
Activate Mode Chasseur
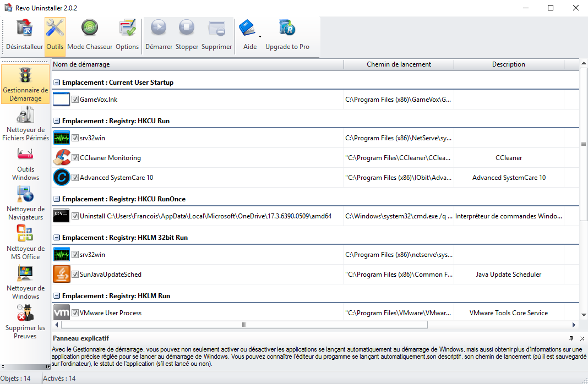click(x=90, y=36)
